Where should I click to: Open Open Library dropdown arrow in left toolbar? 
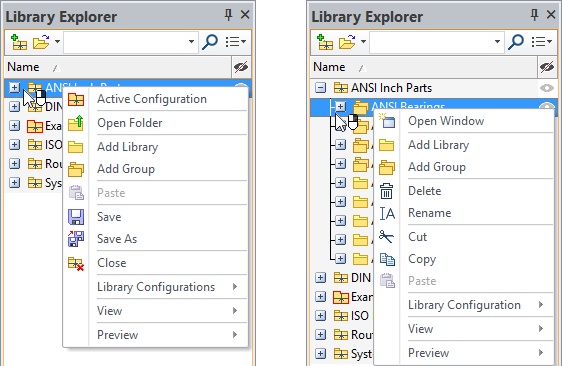[x=57, y=42]
